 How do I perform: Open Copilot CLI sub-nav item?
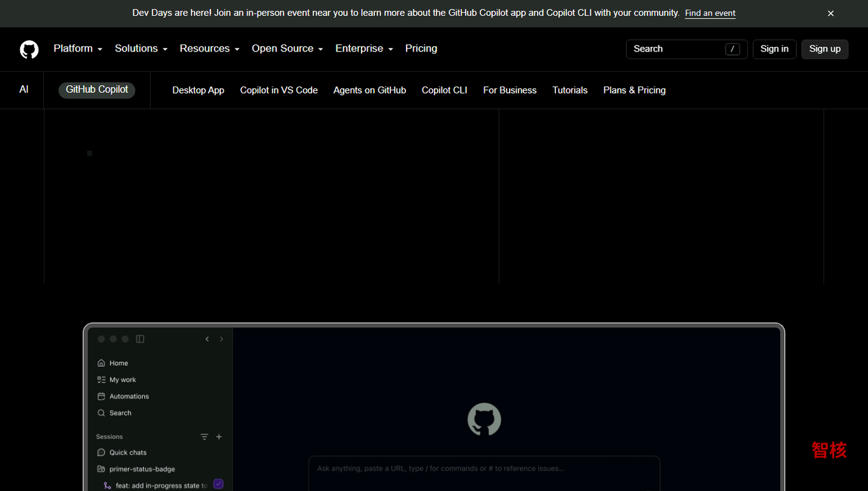[445, 90]
